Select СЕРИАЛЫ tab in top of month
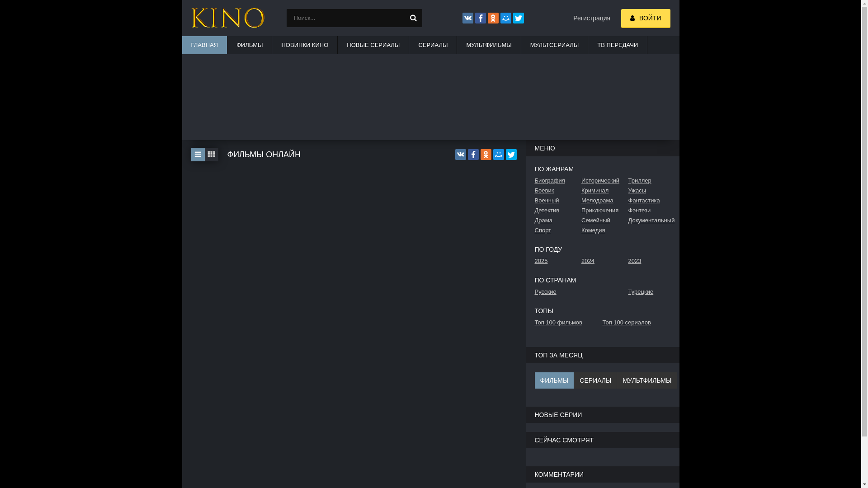Image resolution: width=868 pixels, height=488 pixels. pos(595,380)
